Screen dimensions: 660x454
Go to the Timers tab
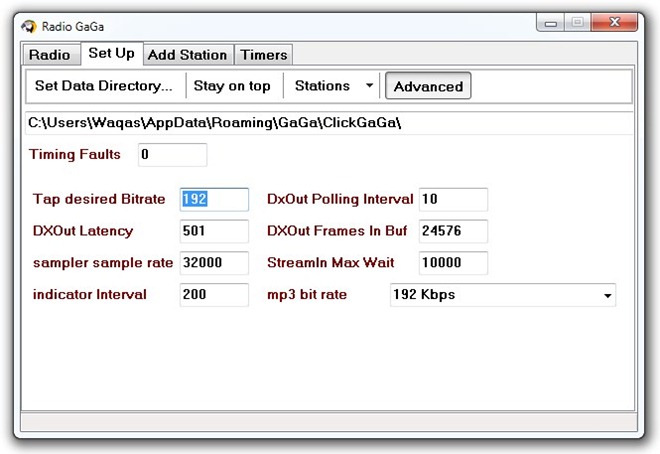pos(263,55)
